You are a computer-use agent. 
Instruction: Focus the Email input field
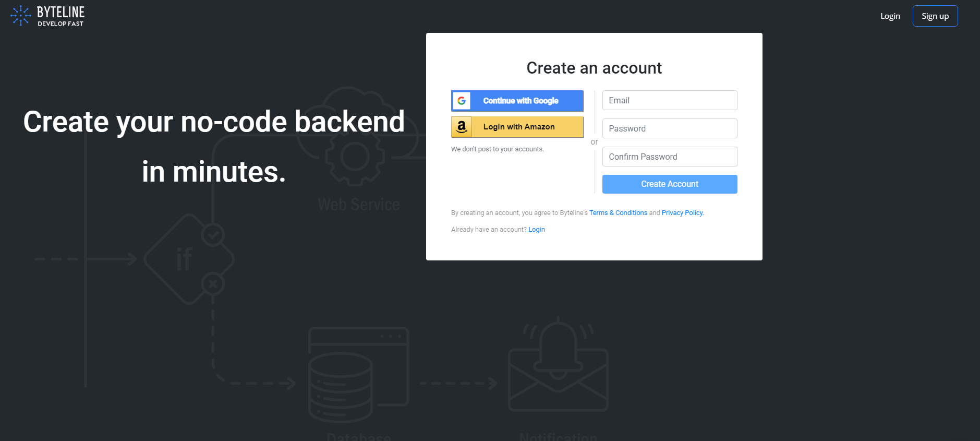[670, 100]
